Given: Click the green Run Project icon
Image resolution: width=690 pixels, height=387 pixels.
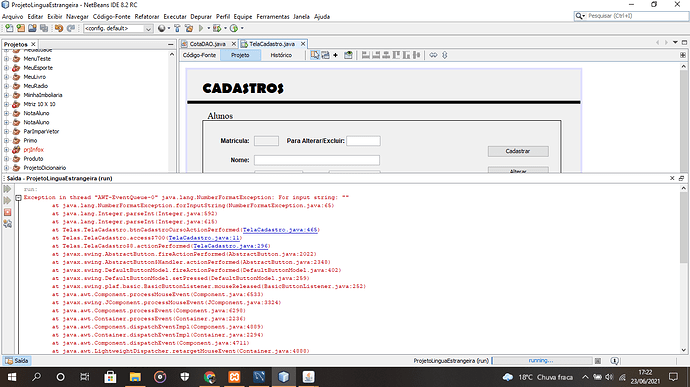Looking at the screenshot, I should point(201,28).
